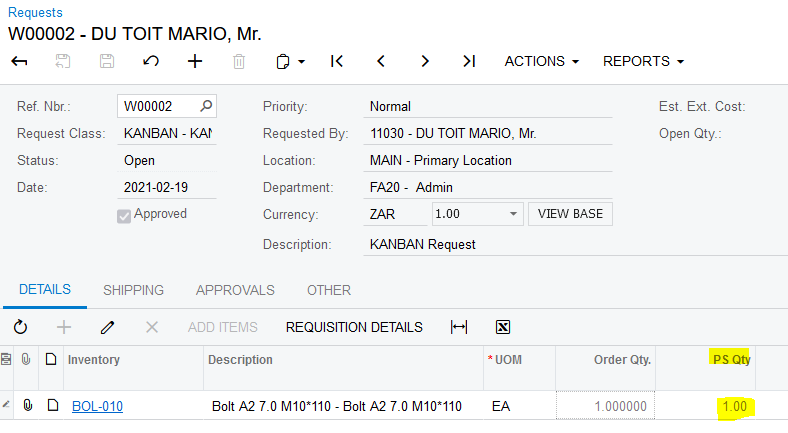Click fit-to-screen column width icon
This screenshot has width=788, height=433.
point(459,327)
